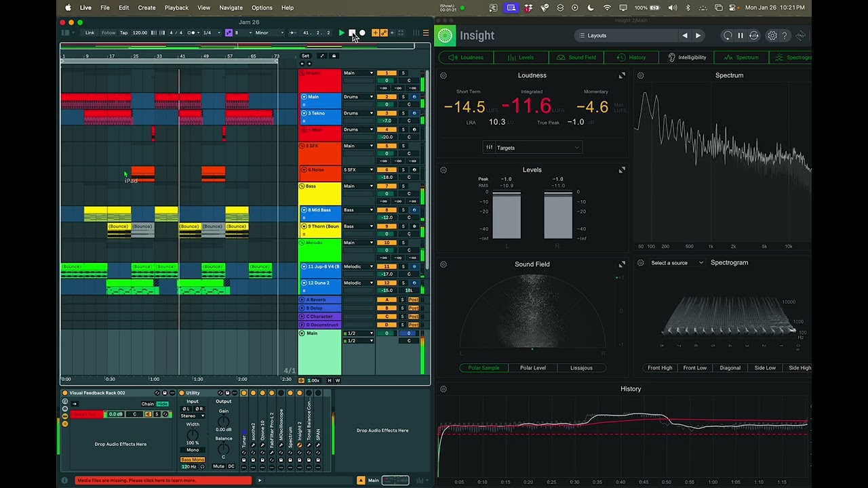868x488 pixels.
Task: Open output routing dropdown for 12 Dune 2
Action: [359, 283]
